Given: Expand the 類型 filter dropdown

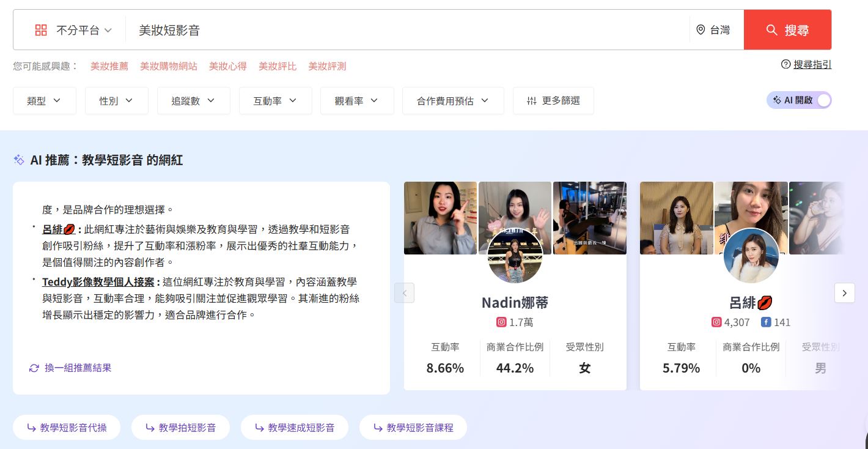Looking at the screenshot, I should pyautogui.click(x=45, y=100).
